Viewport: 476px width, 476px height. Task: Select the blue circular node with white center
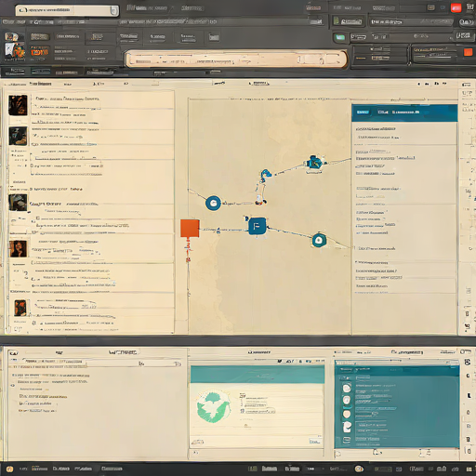tap(213, 204)
